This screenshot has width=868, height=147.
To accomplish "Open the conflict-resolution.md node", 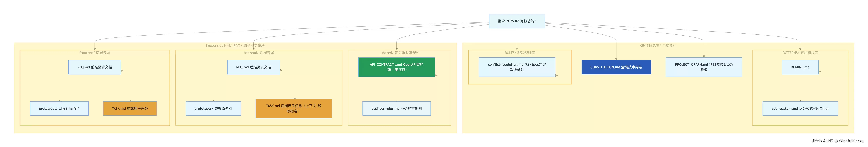I will [x=517, y=67].
